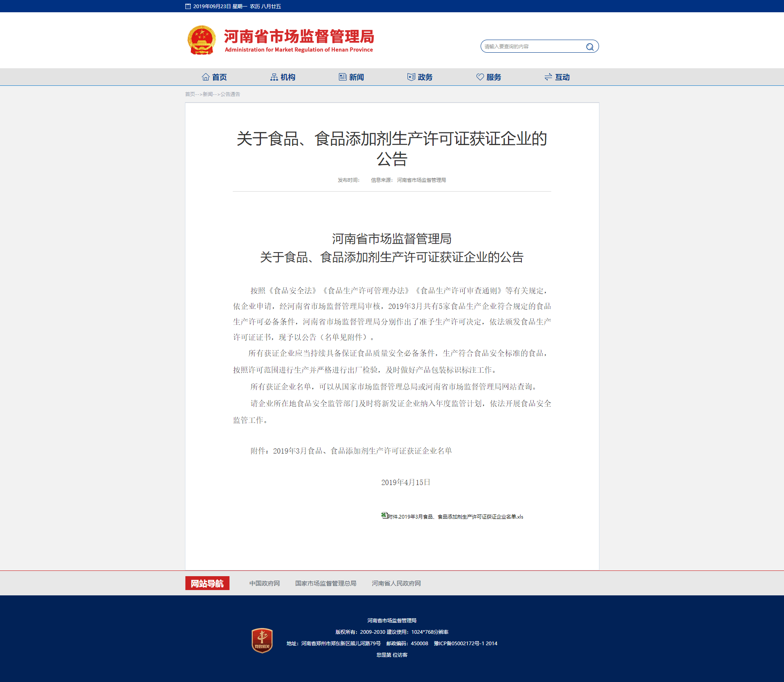Open the 政务 navigation menu
Image resolution: width=784 pixels, height=682 pixels.
[x=425, y=77]
